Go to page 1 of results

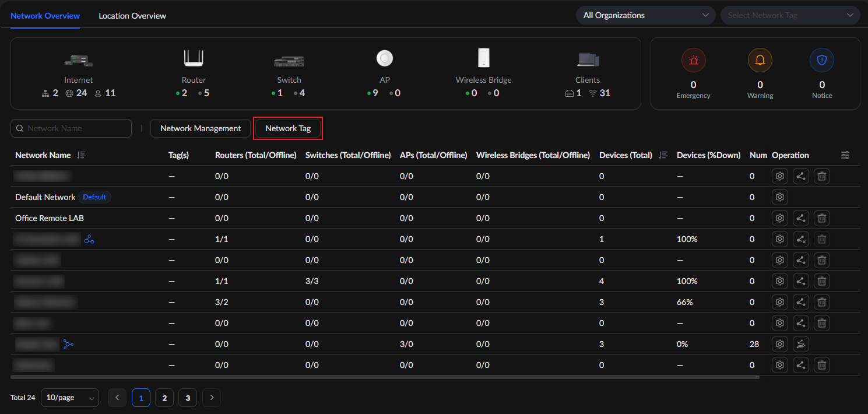pyautogui.click(x=141, y=398)
